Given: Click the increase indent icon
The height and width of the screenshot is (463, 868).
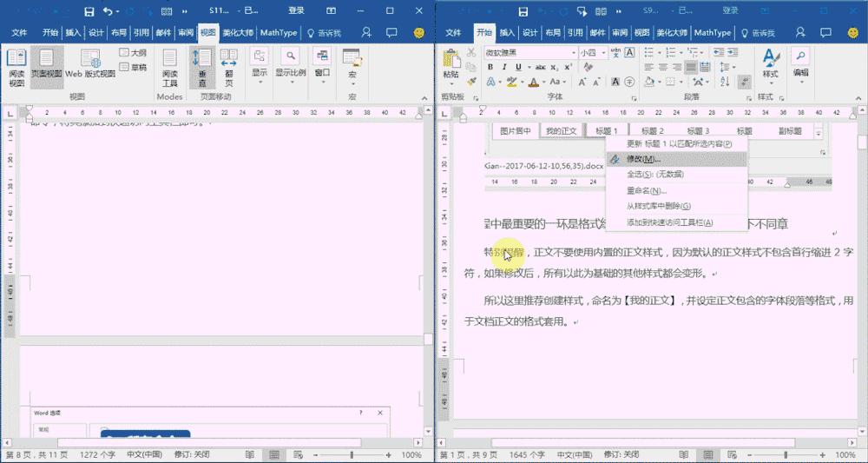Looking at the screenshot, I should (733, 53).
